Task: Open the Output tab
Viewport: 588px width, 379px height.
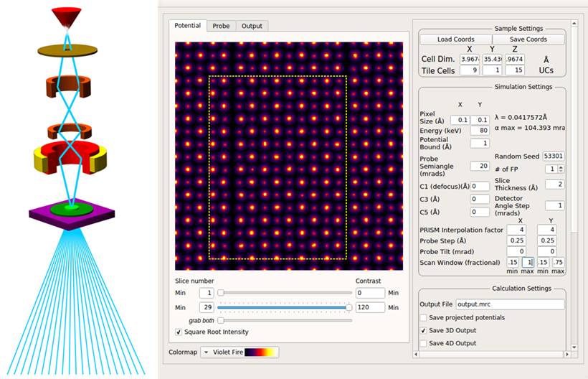Action: pyautogui.click(x=252, y=26)
